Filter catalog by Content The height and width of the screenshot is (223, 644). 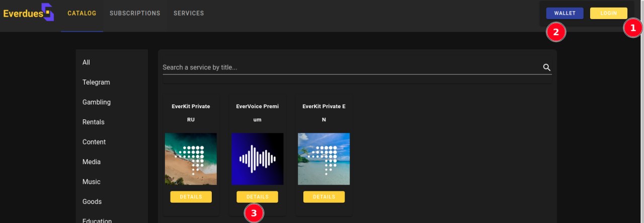tap(94, 142)
